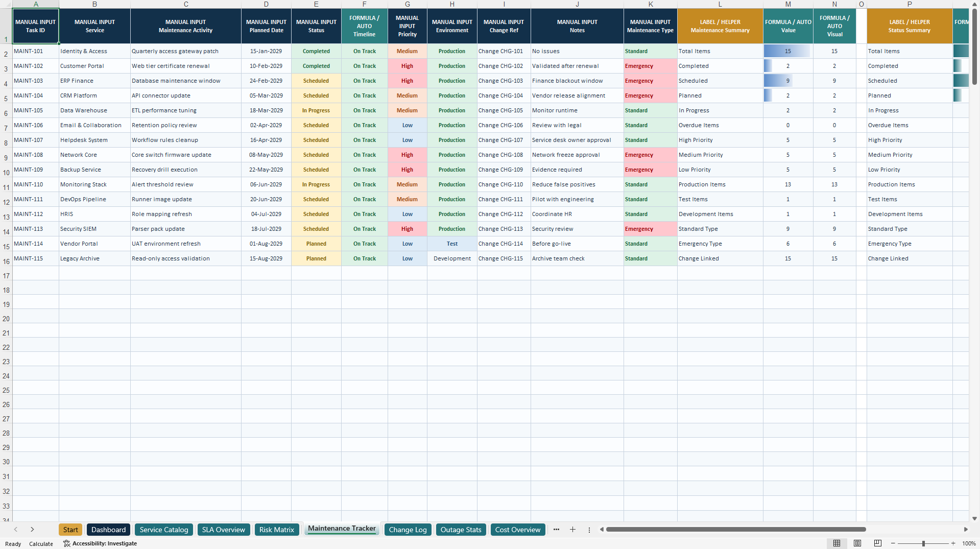Show hidden sheet tabs ellipsis
This screenshot has width=980, height=549.
click(556, 530)
